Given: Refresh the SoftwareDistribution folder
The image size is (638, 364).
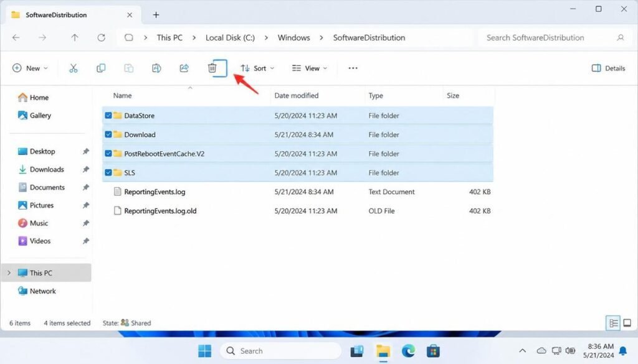Looking at the screenshot, I should point(102,37).
